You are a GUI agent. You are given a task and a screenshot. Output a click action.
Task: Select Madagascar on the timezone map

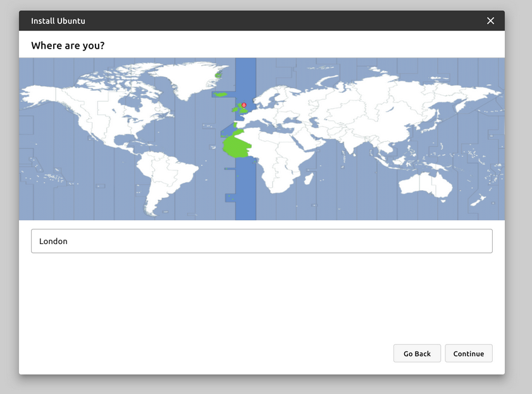pyautogui.click(x=309, y=179)
